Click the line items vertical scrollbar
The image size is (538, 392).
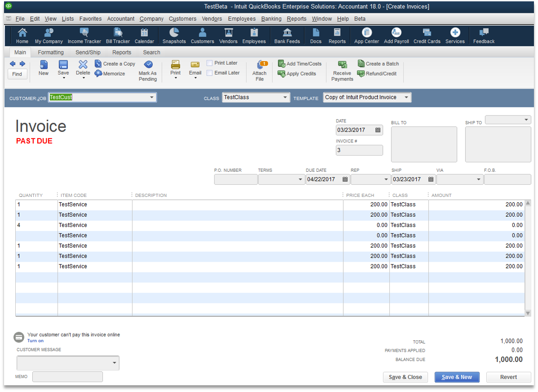[528, 258]
